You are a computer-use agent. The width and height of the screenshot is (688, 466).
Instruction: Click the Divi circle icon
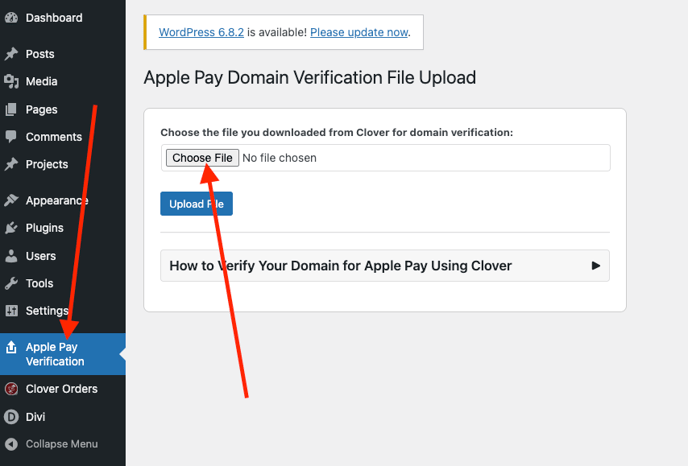pyautogui.click(x=11, y=417)
